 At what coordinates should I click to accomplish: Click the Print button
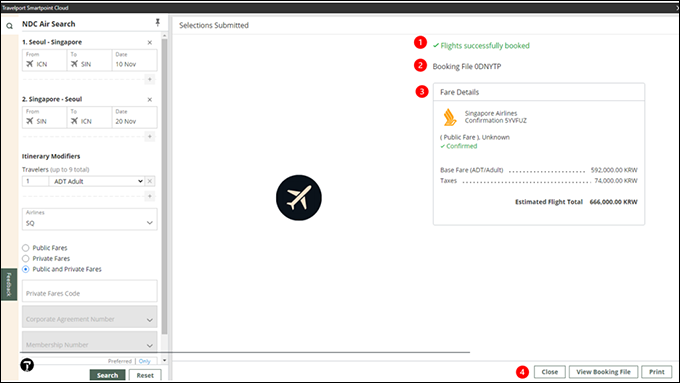pos(657,372)
